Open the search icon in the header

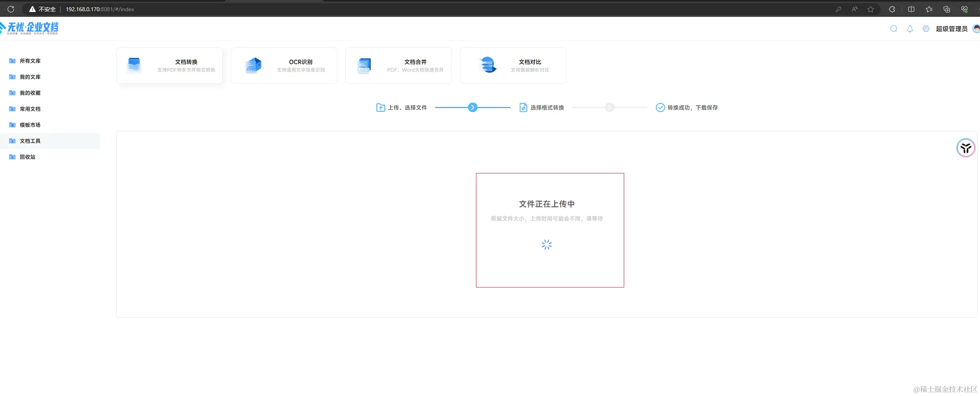pyautogui.click(x=894, y=28)
